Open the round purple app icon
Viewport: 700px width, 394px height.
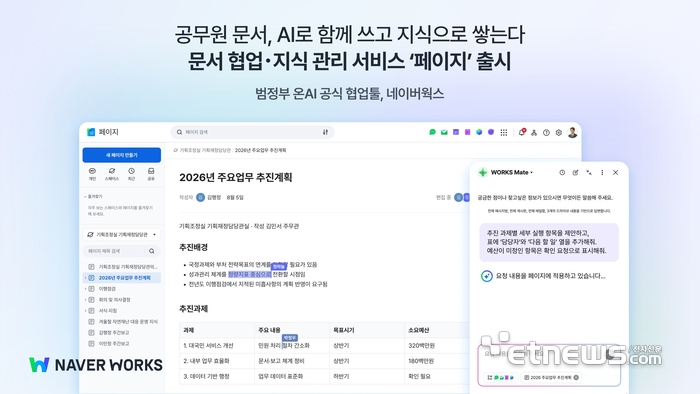(x=491, y=132)
